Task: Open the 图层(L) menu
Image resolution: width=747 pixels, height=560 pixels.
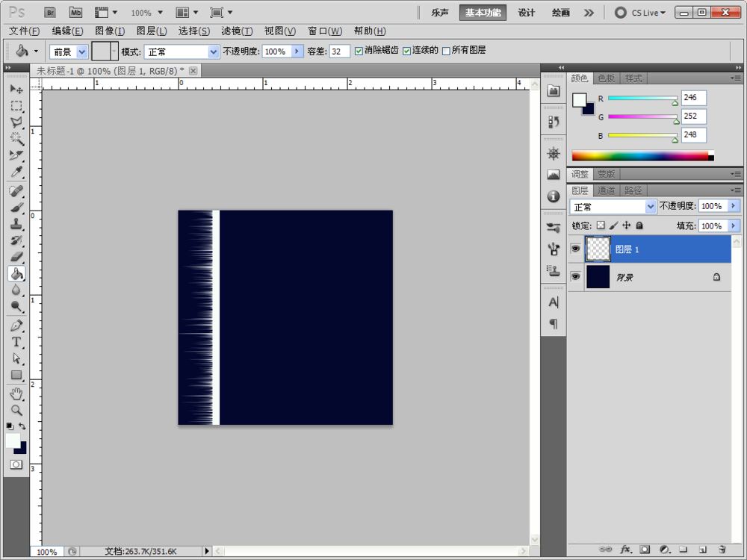Action: pos(152,31)
